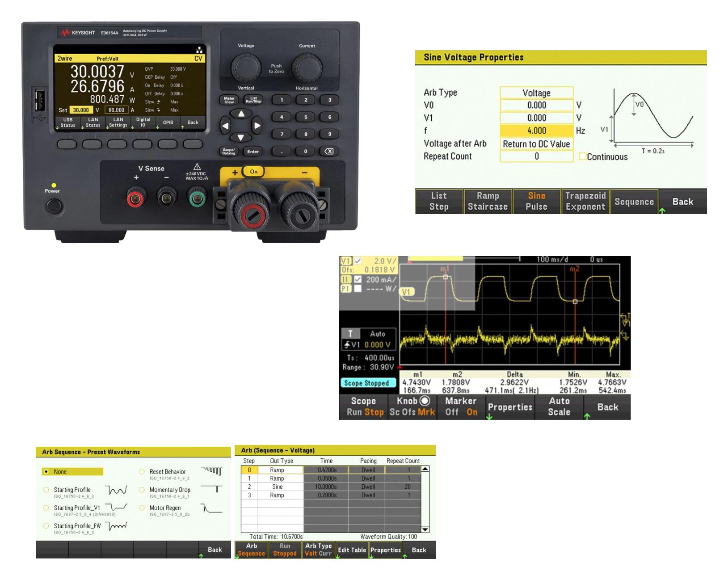Open Properties submenu in Arb Sequence screen
Screen dimensions: 728x580
coord(385,550)
